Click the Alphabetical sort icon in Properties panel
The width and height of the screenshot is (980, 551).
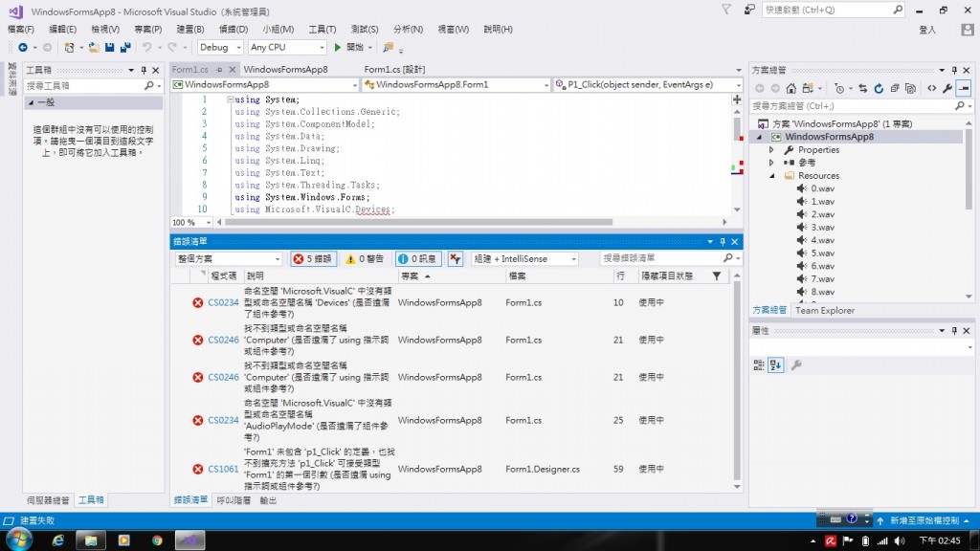pyautogui.click(x=775, y=364)
